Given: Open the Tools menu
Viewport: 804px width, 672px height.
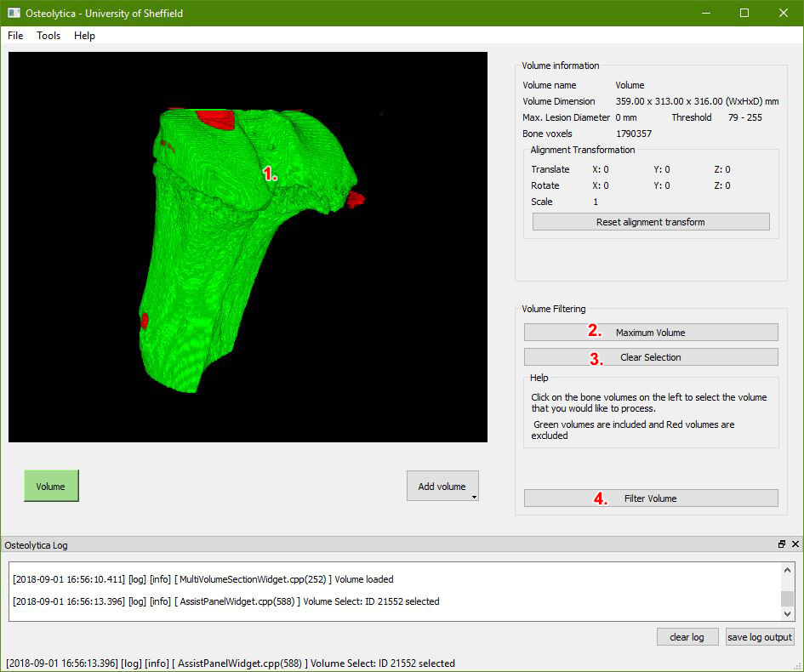Looking at the screenshot, I should [48, 36].
